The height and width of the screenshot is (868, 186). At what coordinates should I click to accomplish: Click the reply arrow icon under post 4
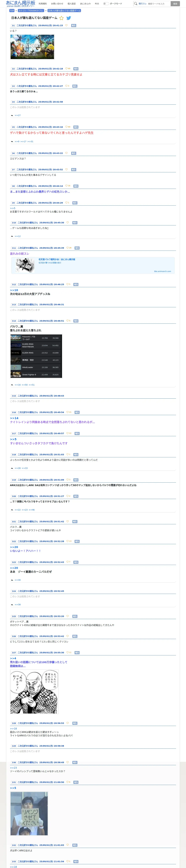coord(12,115)
